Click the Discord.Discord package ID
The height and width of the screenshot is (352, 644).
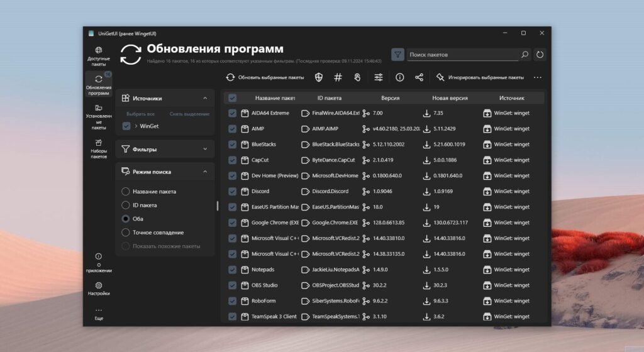click(x=330, y=191)
